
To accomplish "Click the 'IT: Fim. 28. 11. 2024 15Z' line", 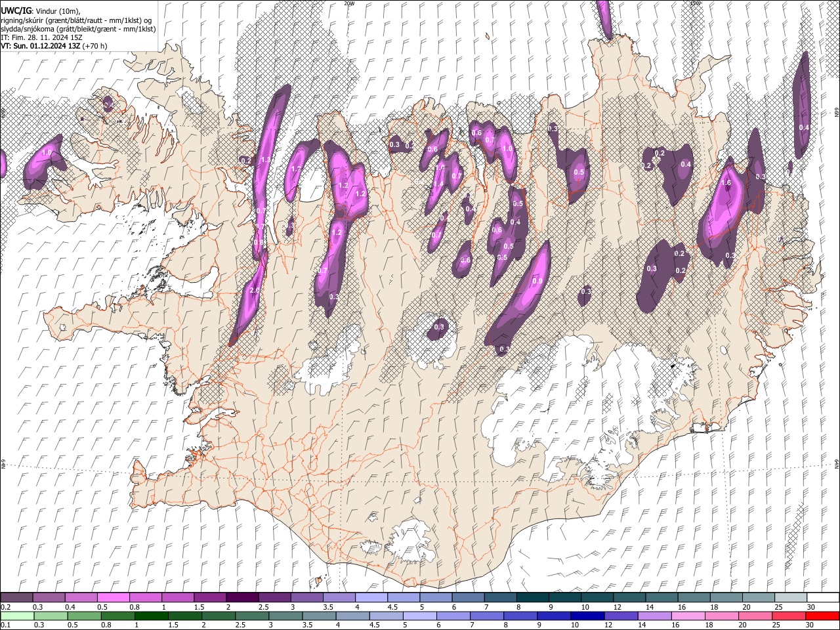I will click(x=41, y=37).
